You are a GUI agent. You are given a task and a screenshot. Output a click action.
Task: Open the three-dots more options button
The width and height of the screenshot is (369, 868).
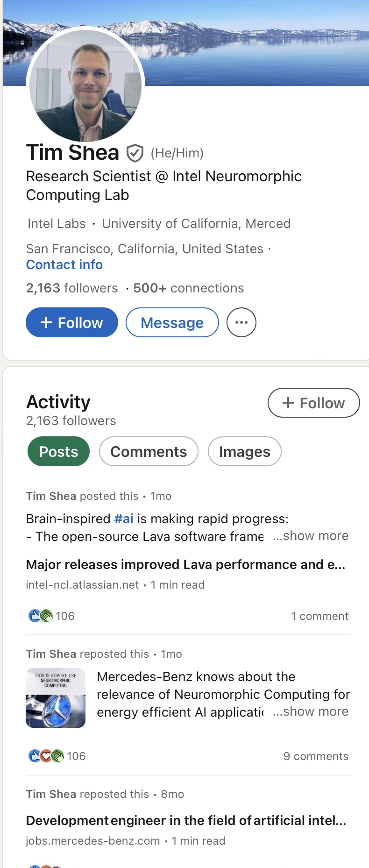click(241, 322)
